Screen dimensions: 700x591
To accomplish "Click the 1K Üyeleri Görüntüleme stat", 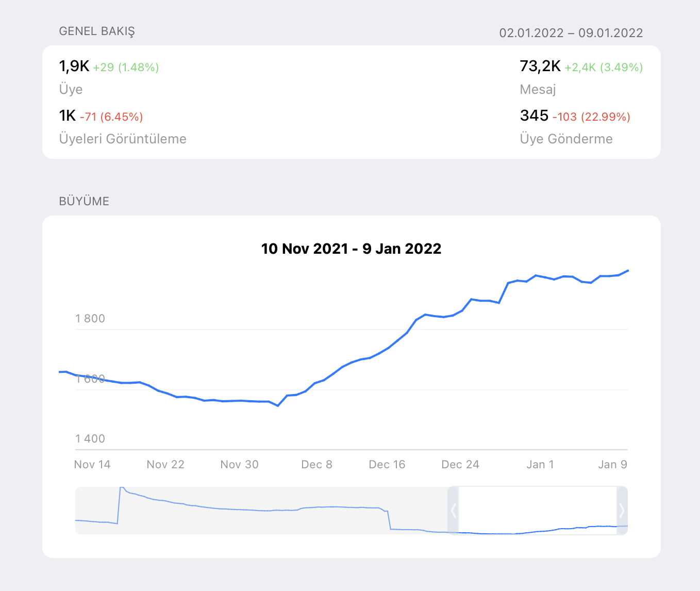I will [x=123, y=127].
